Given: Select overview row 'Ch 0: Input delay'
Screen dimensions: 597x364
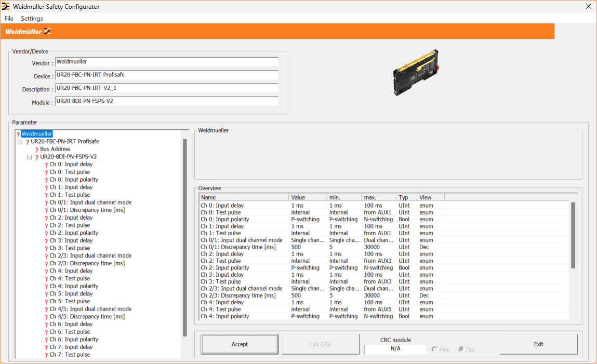Looking at the screenshot, I should (384, 206).
